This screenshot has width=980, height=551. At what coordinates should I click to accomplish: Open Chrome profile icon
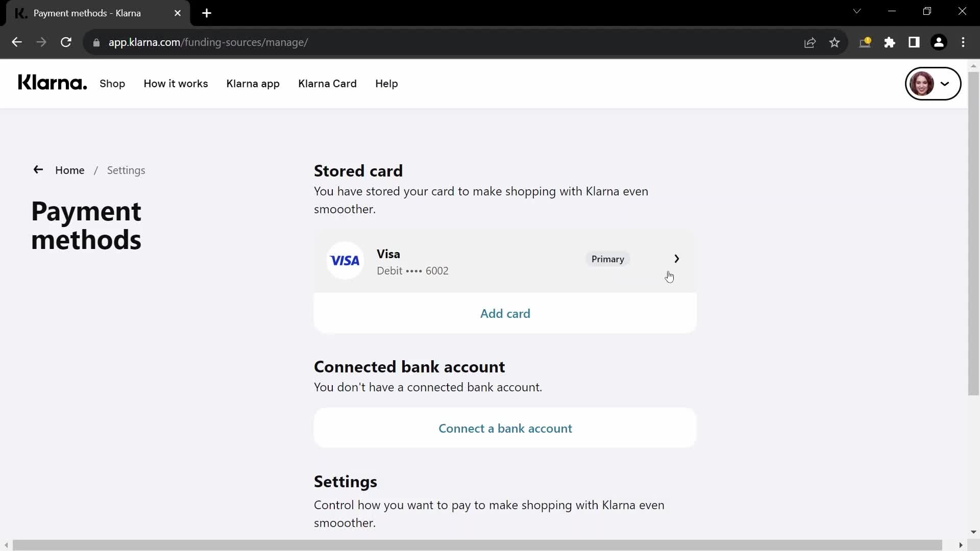(939, 42)
